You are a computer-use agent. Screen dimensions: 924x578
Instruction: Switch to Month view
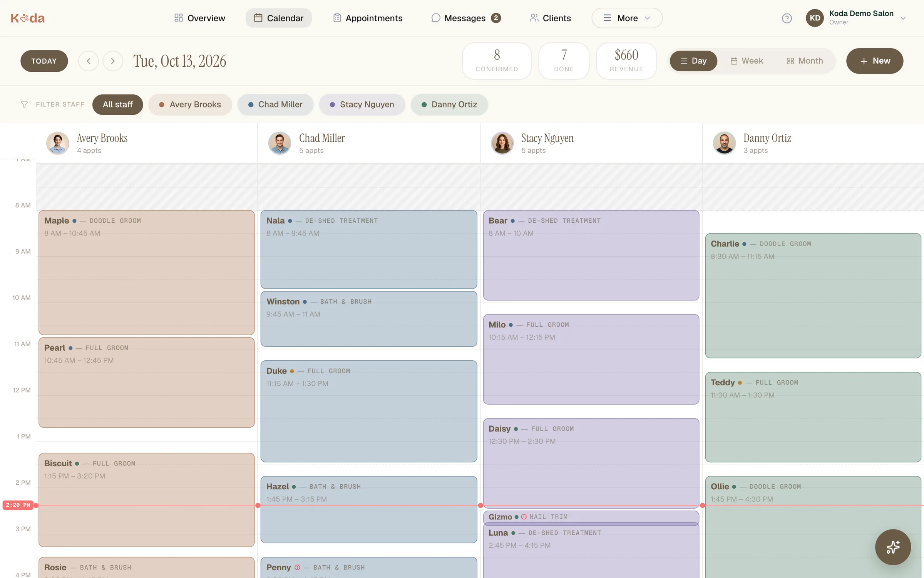pos(805,61)
